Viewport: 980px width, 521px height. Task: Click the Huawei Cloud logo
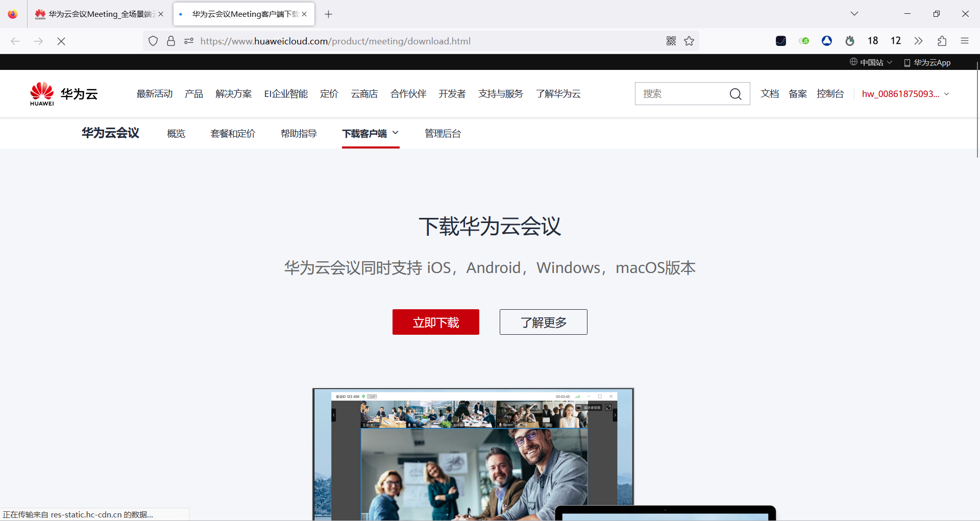(64, 94)
